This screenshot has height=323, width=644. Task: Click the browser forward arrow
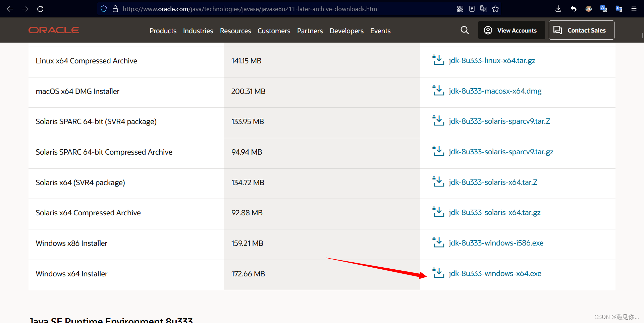(25, 9)
